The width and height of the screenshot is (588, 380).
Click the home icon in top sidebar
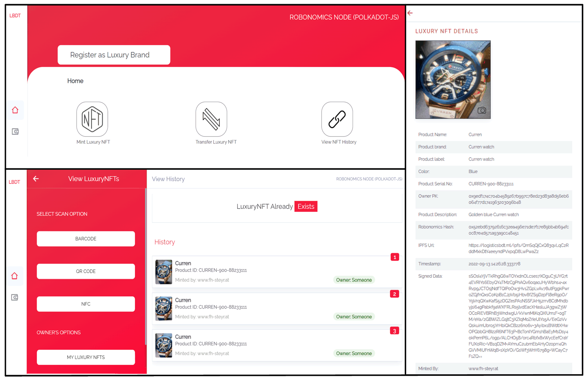tap(15, 110)
